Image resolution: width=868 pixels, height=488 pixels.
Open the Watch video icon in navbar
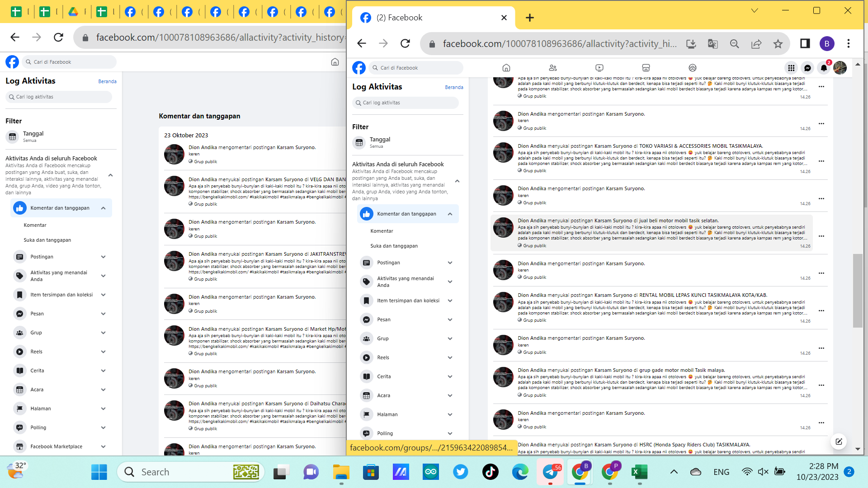(x=599, y=68)
